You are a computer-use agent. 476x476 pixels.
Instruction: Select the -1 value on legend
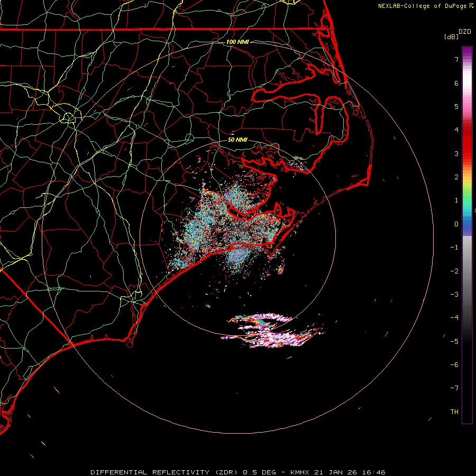454,248
